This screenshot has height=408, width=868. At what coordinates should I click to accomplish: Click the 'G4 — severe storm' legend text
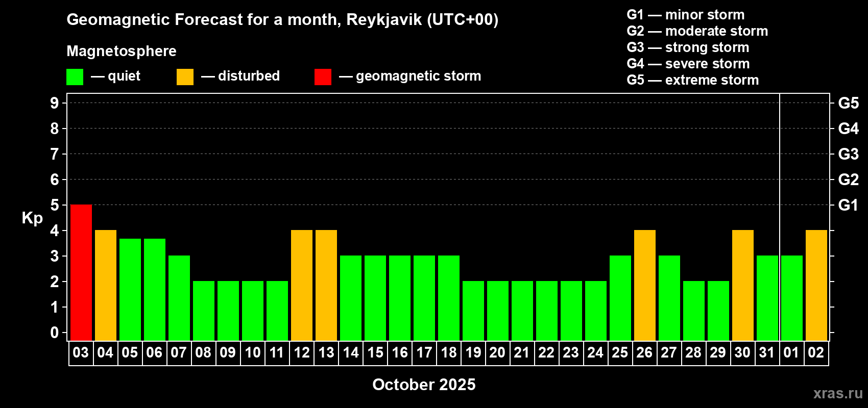[x=688, y=64]
